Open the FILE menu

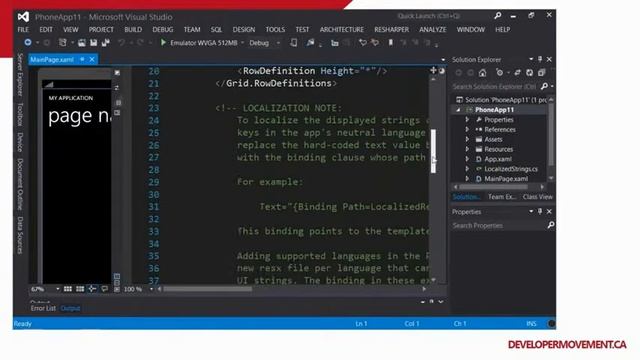pos(23,29)
